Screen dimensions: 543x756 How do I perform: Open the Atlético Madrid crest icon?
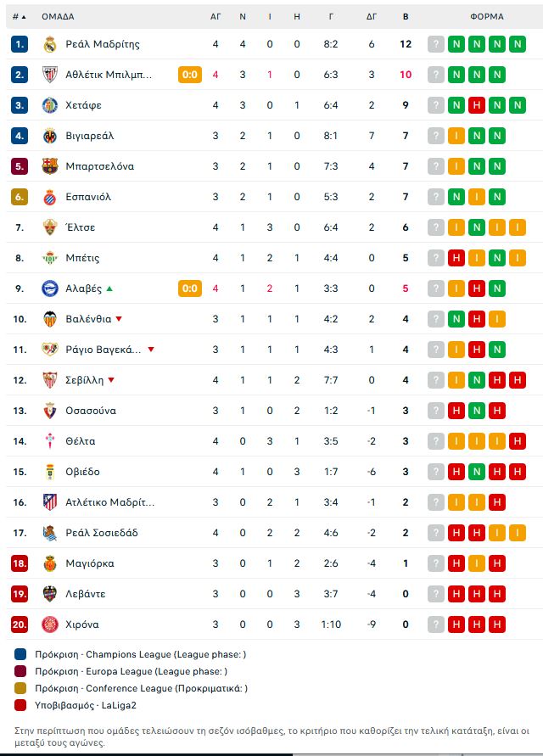[50, 502]
